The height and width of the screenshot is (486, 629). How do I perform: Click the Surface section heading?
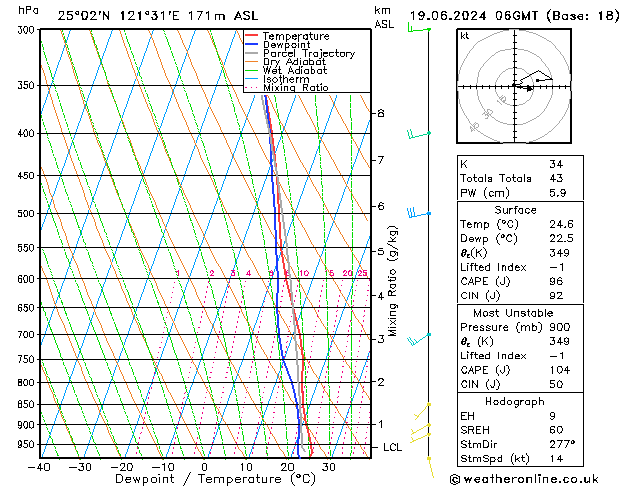coord(515,210)
